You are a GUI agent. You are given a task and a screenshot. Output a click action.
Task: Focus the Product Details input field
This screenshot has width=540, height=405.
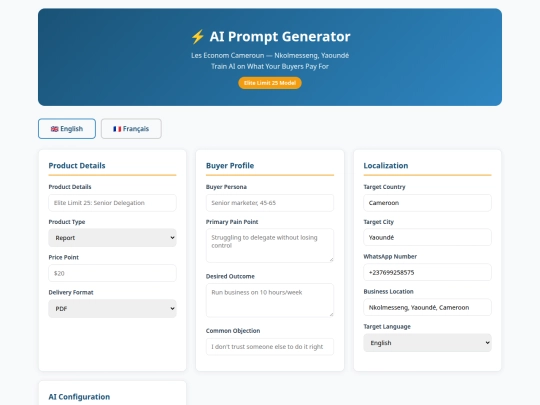tap(112, 203)
